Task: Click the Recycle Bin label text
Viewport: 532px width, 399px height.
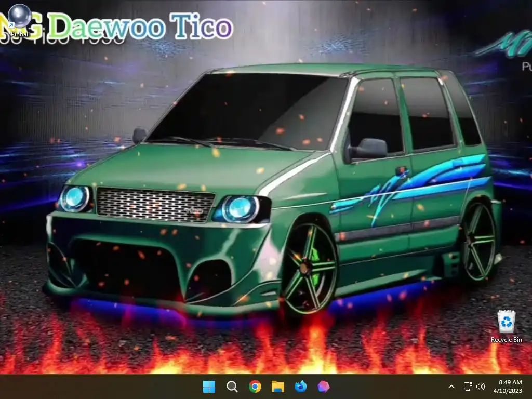Action: pos(506,340)
